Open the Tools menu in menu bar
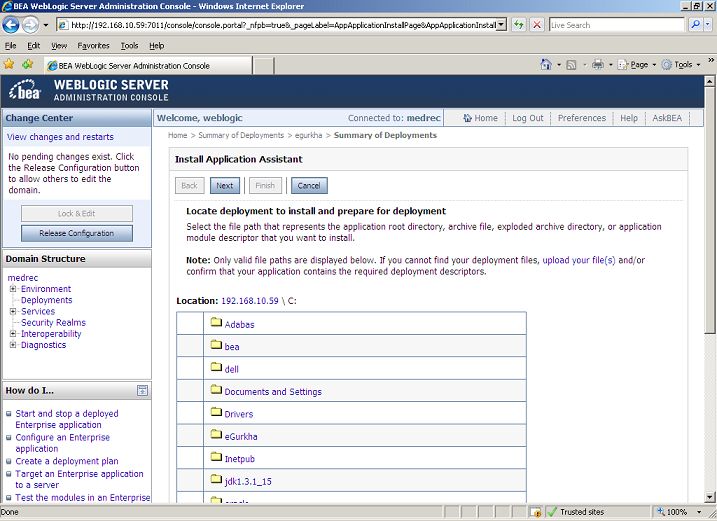 click(x=129, y=46)
